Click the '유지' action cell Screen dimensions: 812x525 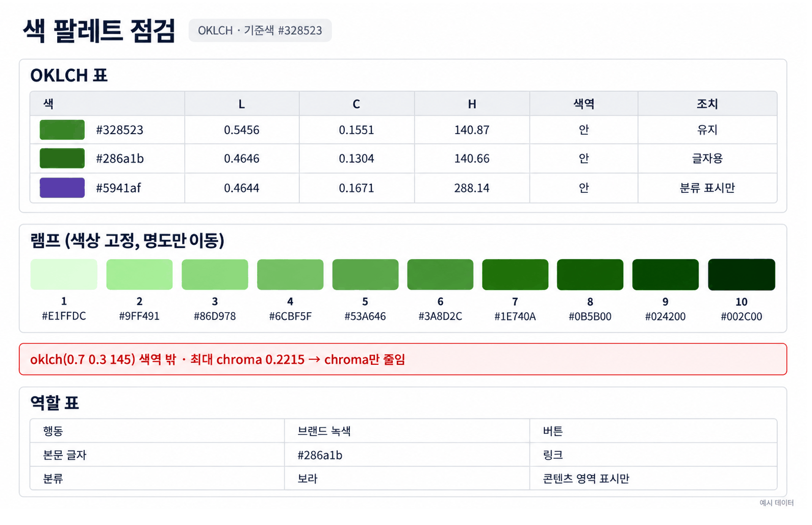pos(707,130)
